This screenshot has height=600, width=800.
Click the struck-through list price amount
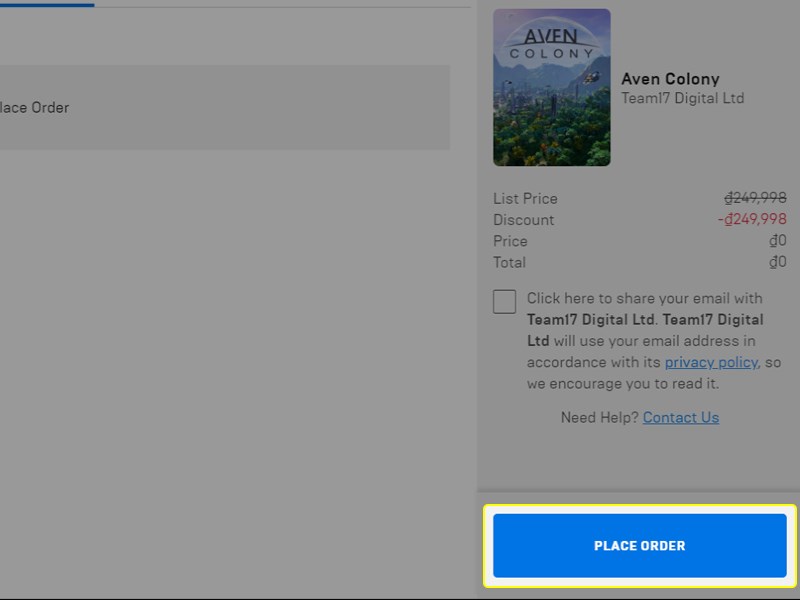coord(755,198)
